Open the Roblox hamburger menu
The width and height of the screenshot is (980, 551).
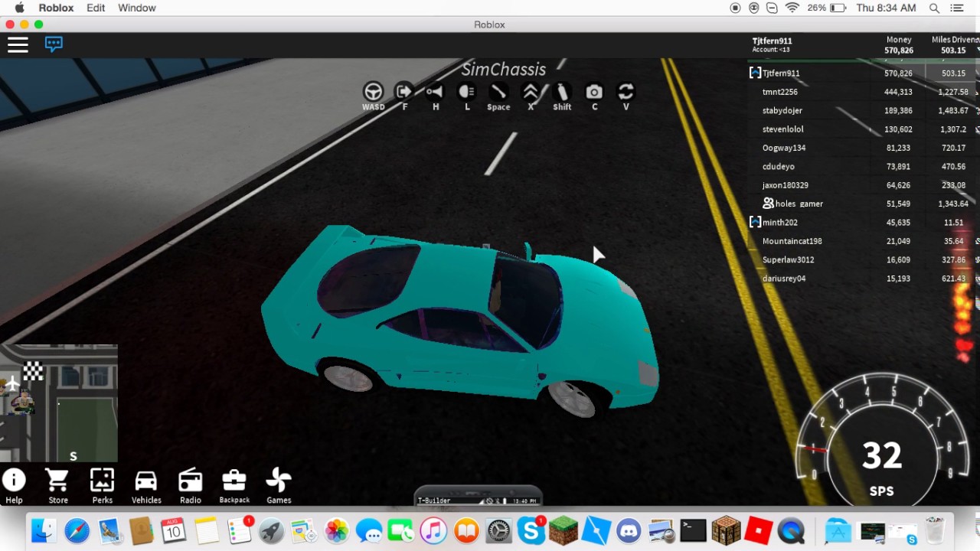click(x=18, y=44)
